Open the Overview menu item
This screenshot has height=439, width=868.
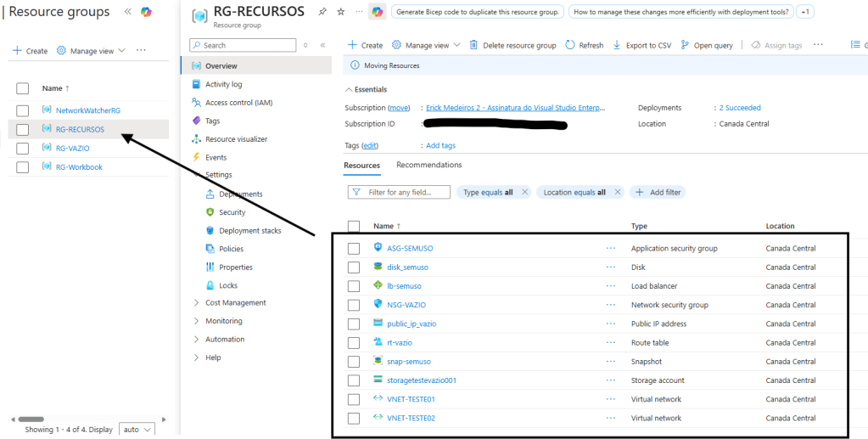(x=221, y=66)
